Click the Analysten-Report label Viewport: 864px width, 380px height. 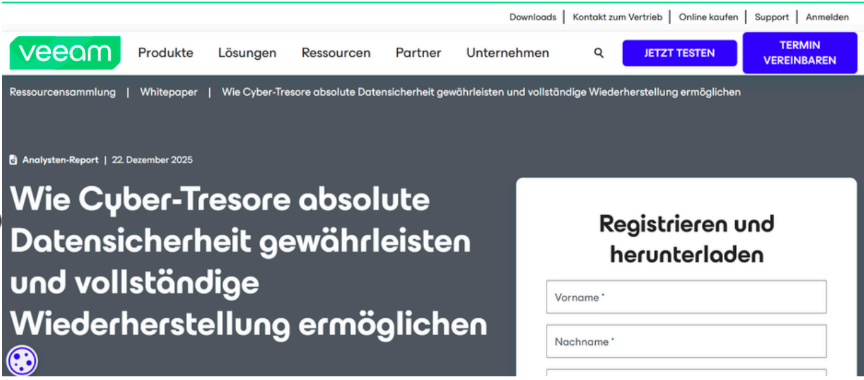pos(60,160)
